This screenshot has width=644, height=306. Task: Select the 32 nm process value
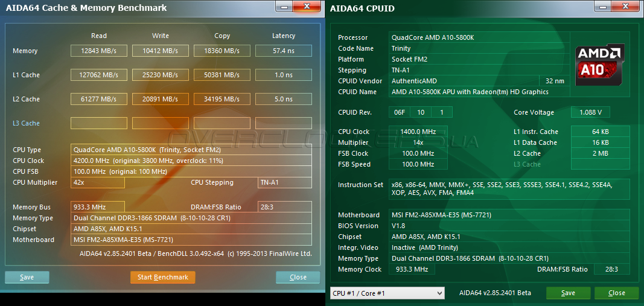pyautogui.click(x=555, y=81)
